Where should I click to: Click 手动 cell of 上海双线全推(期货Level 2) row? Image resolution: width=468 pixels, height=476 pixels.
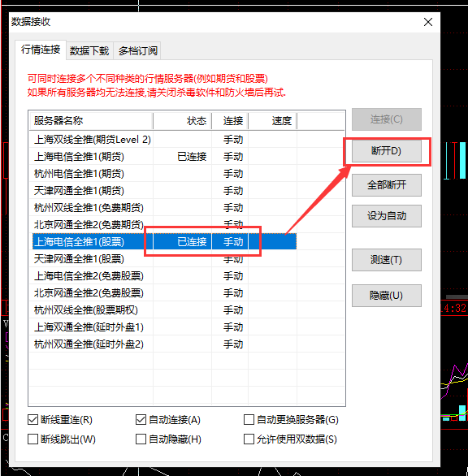233,140
